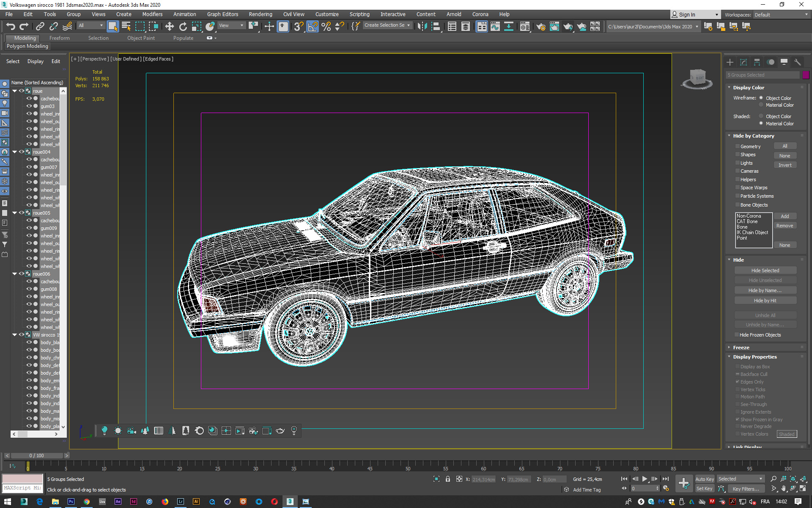Open the Modify command panel tab
This screenshot has height=508, width=812.
tap(743, 62)
